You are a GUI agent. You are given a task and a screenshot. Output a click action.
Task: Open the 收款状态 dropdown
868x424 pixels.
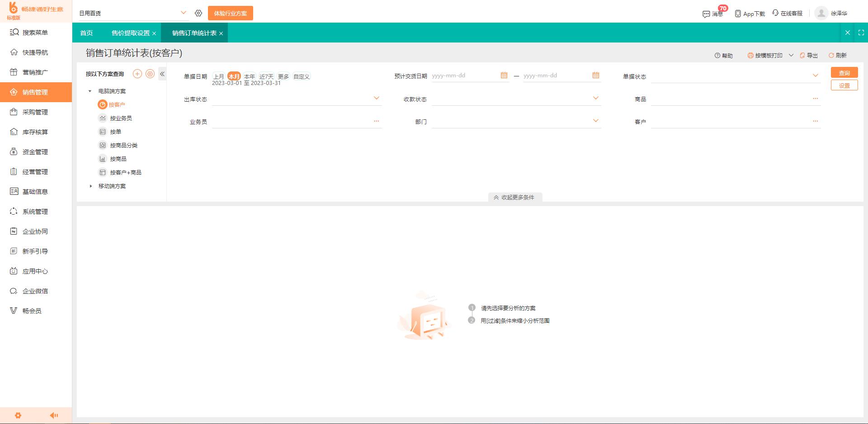(x=596, y=99)
